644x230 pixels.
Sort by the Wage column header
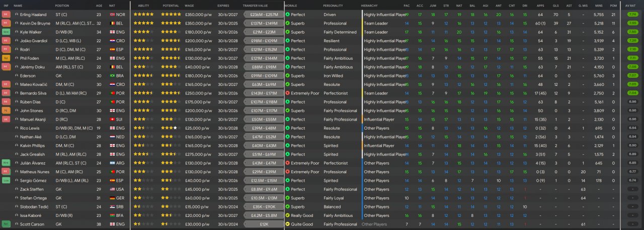(190, 6)
